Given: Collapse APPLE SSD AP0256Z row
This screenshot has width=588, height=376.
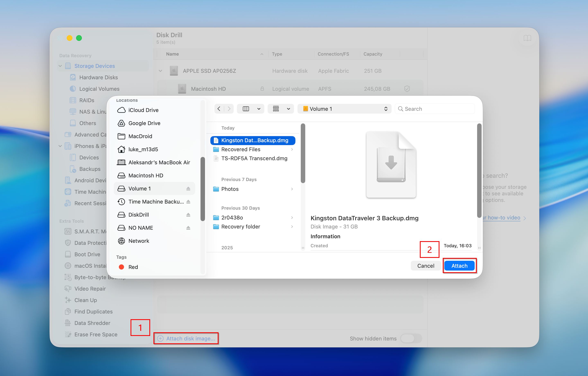Looking at the screenshot, I should (160, 71).
